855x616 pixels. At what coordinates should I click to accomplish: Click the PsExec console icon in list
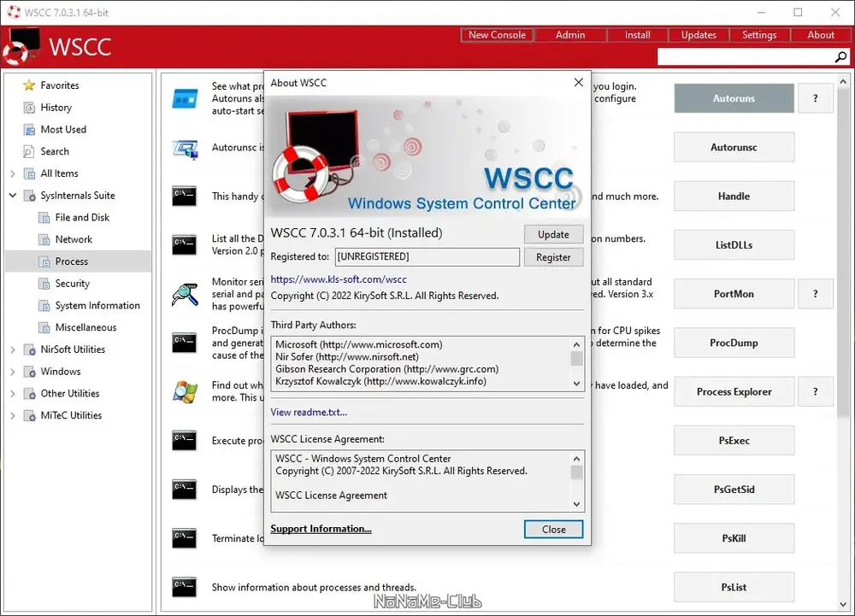185,441
